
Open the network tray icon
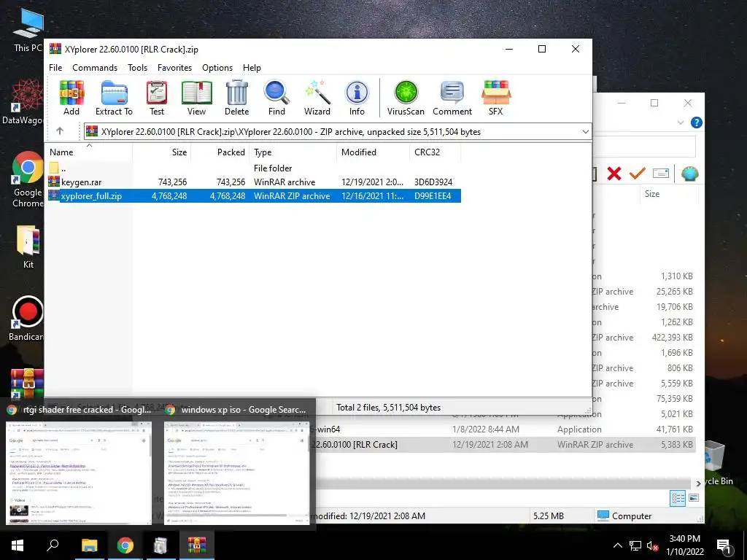(635, 545)
